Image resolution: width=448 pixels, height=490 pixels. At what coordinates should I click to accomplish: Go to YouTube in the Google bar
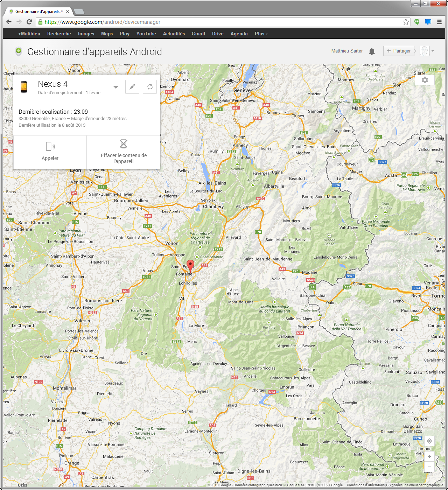coord(146,34)
